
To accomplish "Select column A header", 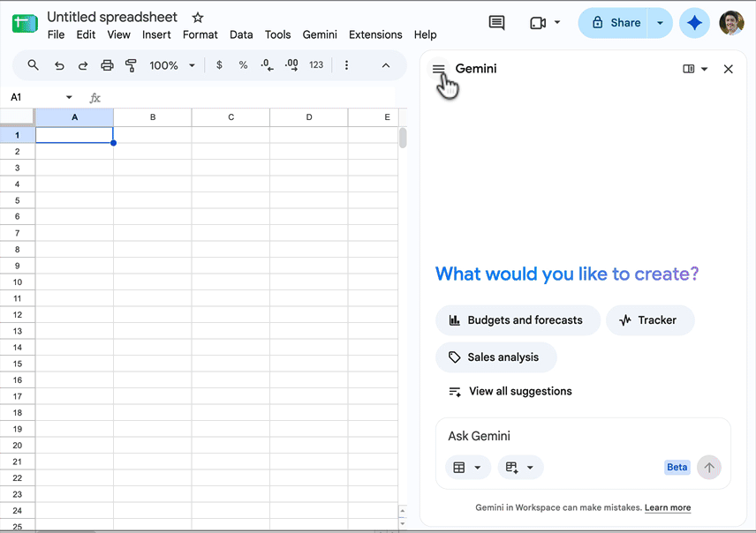I will [75, 117].
